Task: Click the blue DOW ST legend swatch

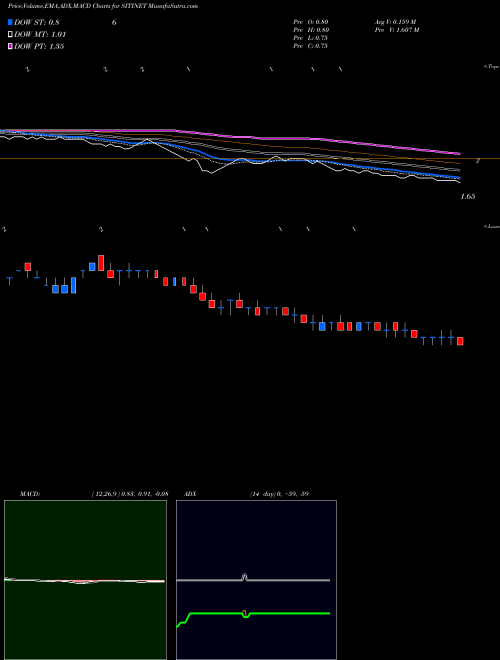Action: pyautogui.click(x=10, y=22)
